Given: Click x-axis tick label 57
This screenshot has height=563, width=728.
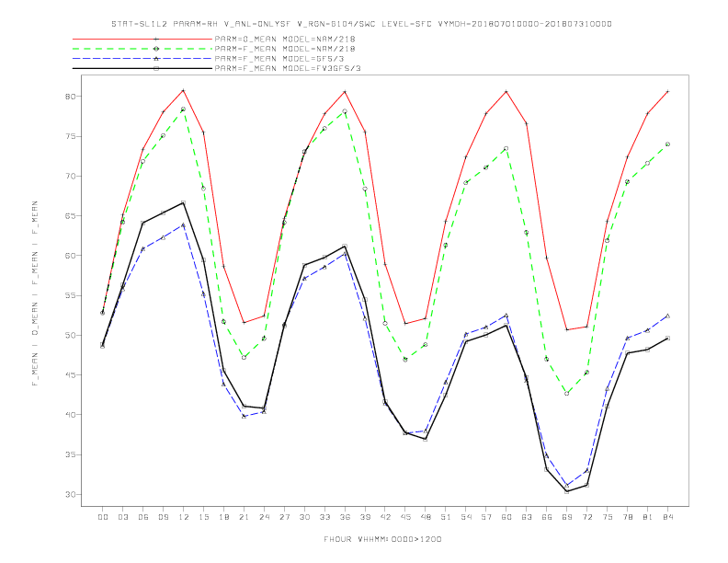Looking at the screenshot, I should click(x=486, y=517).
